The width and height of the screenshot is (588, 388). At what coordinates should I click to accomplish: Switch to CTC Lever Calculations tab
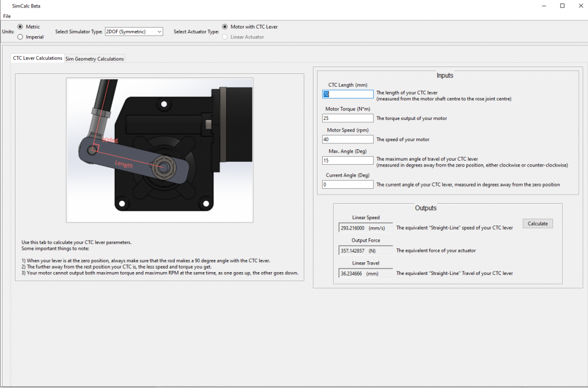pos(37,58)
